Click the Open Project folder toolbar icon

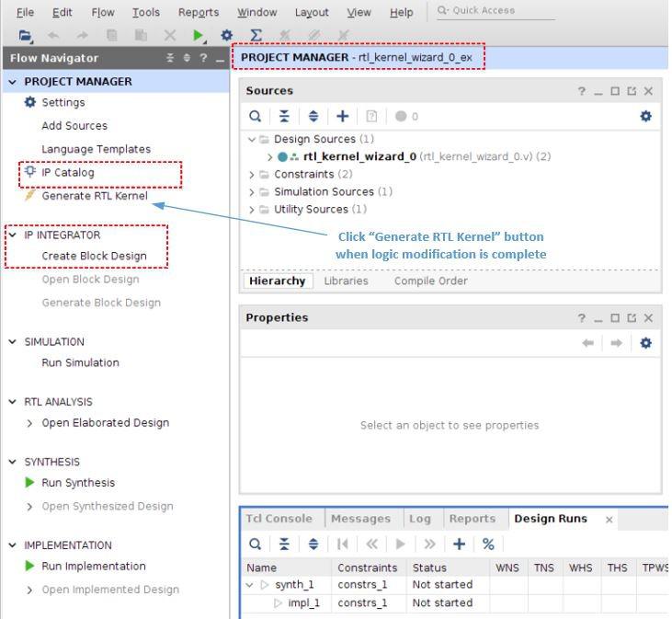[x=26, y=36]
